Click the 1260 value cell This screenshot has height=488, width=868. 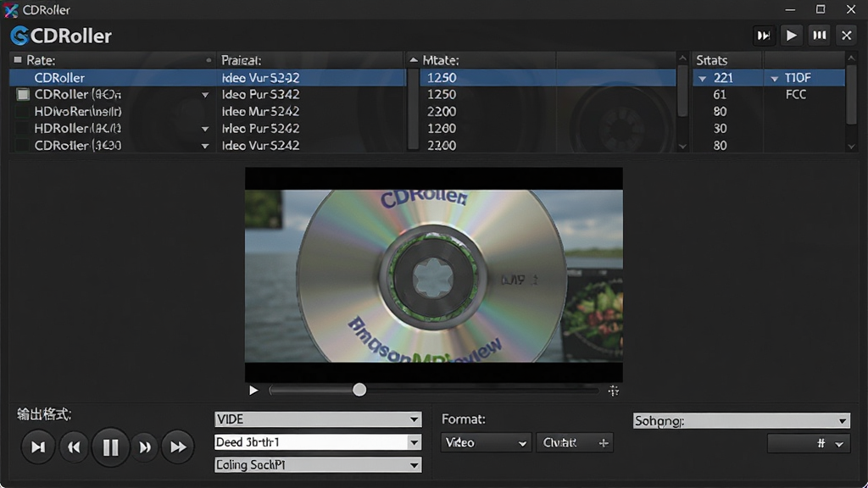tap(442, 129)
